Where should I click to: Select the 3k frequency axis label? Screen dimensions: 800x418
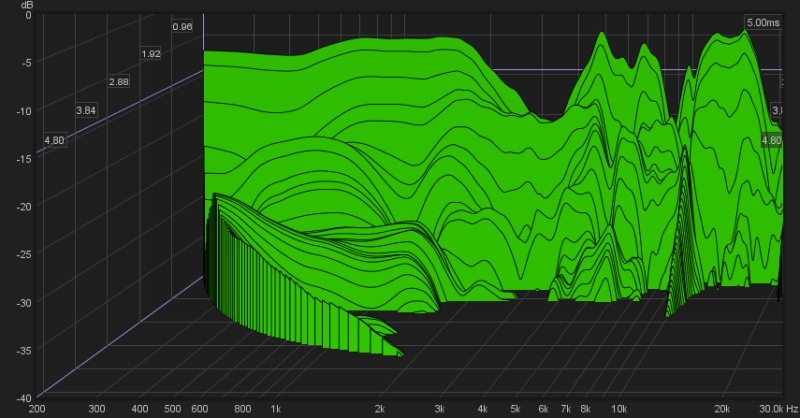click(440, 409)
